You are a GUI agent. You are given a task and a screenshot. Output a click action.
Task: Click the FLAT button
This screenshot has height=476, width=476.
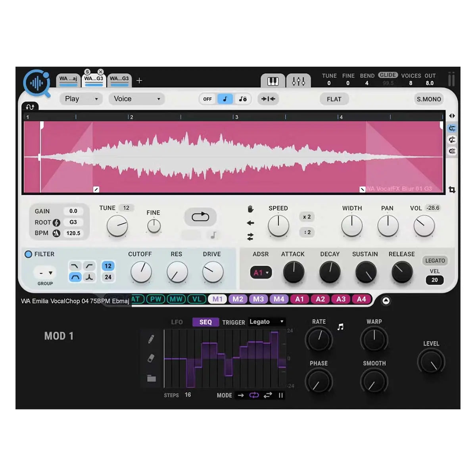pos(334,99)
